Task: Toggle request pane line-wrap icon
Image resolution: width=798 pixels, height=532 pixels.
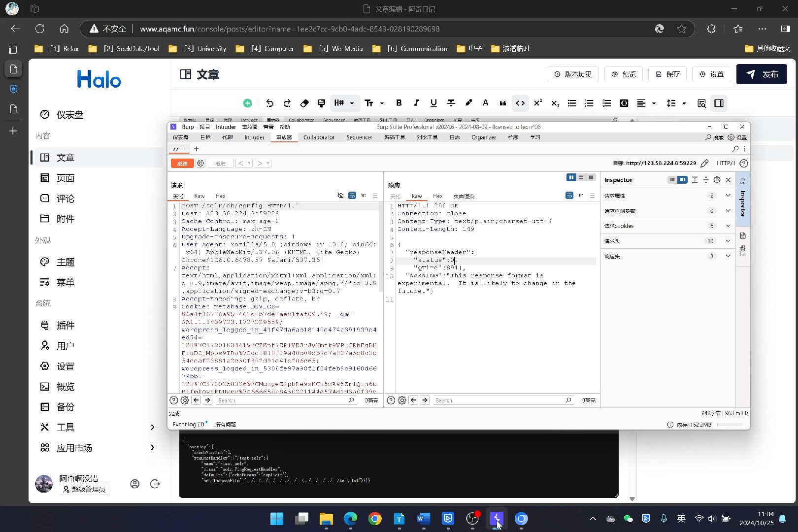Action: click(352, 196)
